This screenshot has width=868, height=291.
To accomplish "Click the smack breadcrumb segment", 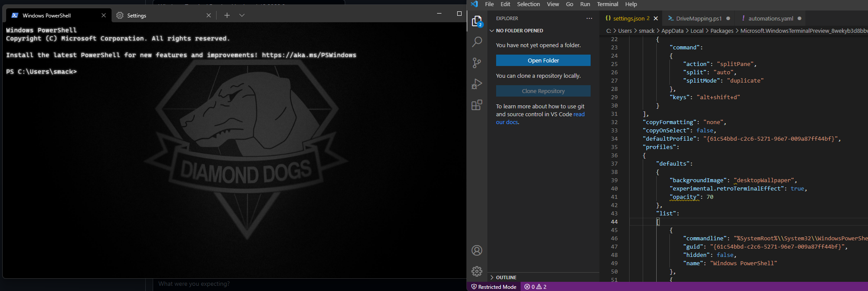I will click(647, 31).
